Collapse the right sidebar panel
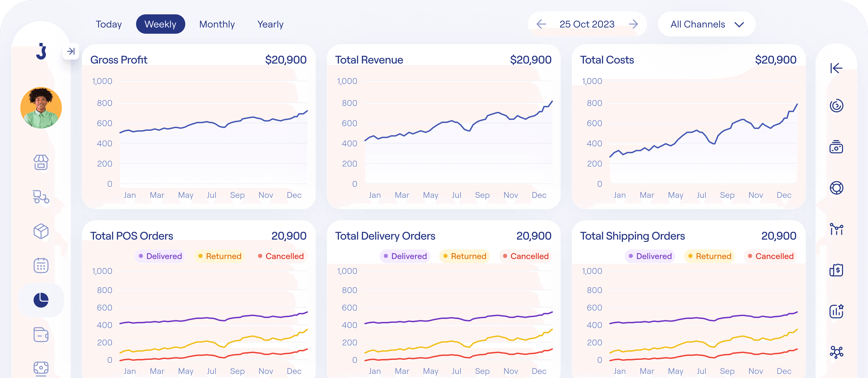 [x=836, y=68]
